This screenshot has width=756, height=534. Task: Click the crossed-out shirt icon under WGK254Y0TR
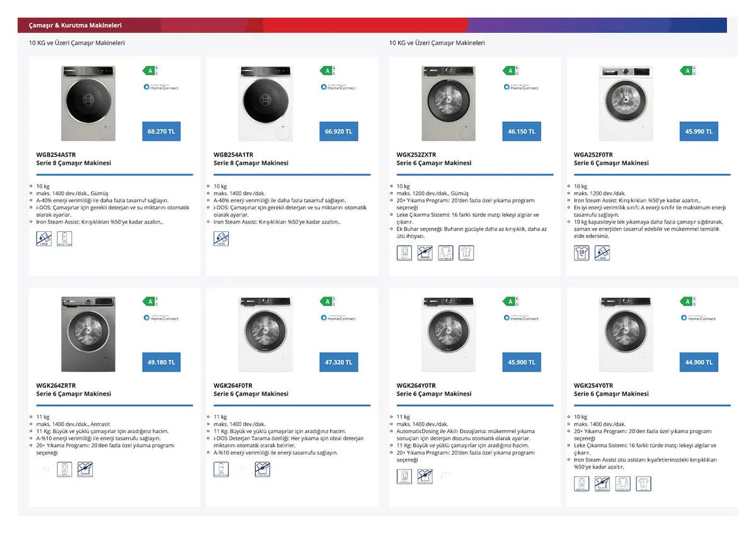tap(602, 484)
